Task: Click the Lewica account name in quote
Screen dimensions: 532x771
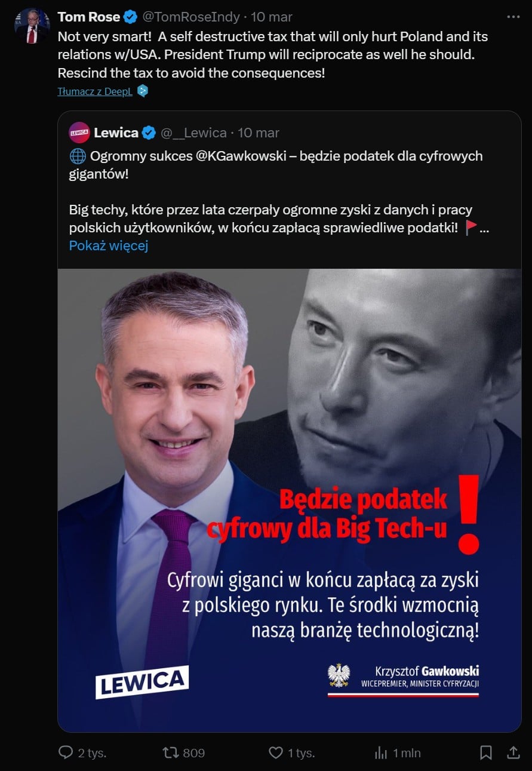Action: [116, 133]
